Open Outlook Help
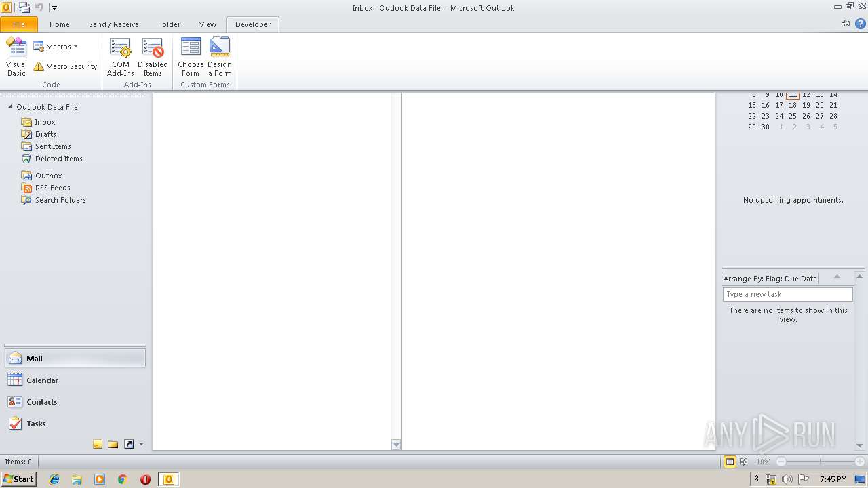Viewport: 868px width, 488px height. pos(861,24)
